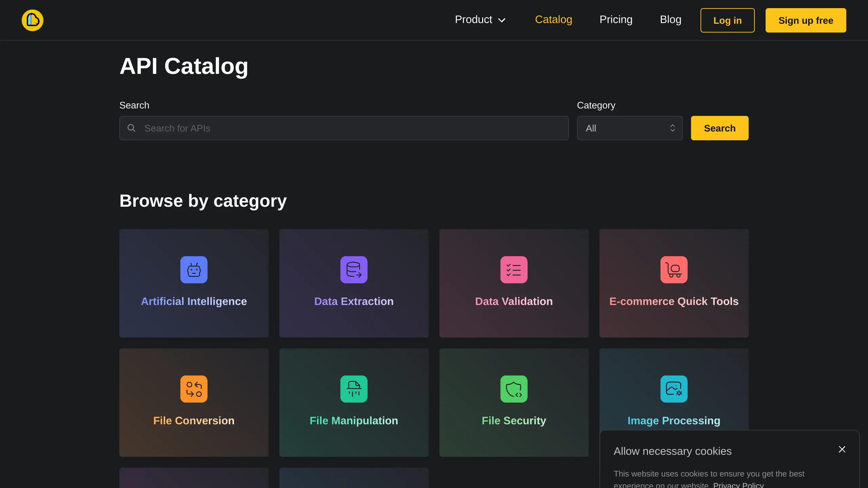The width and height of the screenshot is (868, 488).
Task: Open the File Security category title
Action: point(514,421)
